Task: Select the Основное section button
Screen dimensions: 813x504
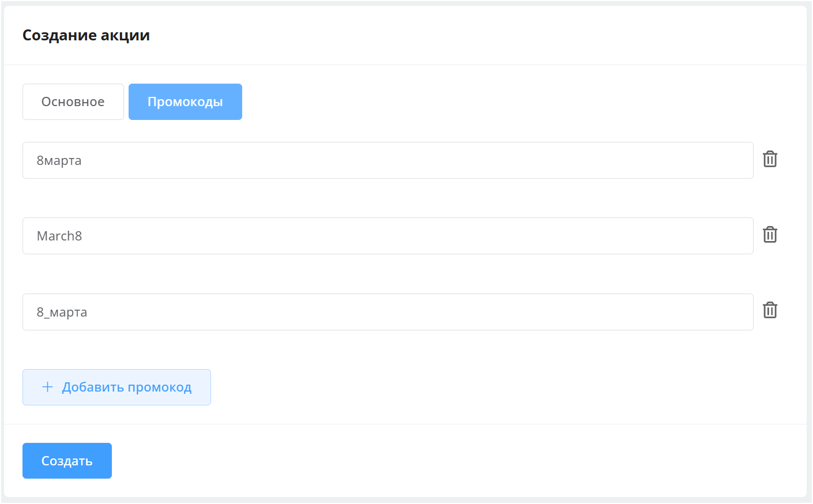Action: (x=73, y=102)
